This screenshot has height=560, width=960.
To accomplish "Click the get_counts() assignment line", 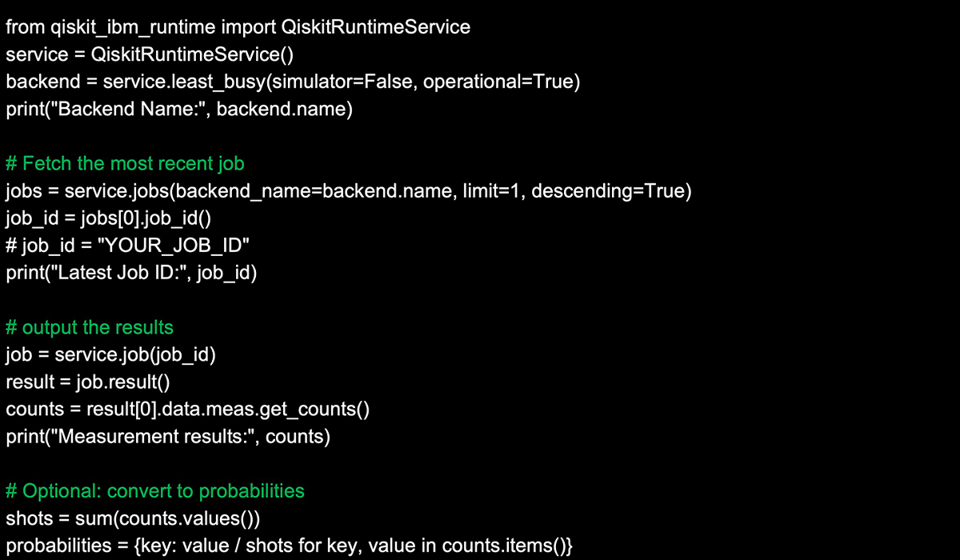I will 187,409.
